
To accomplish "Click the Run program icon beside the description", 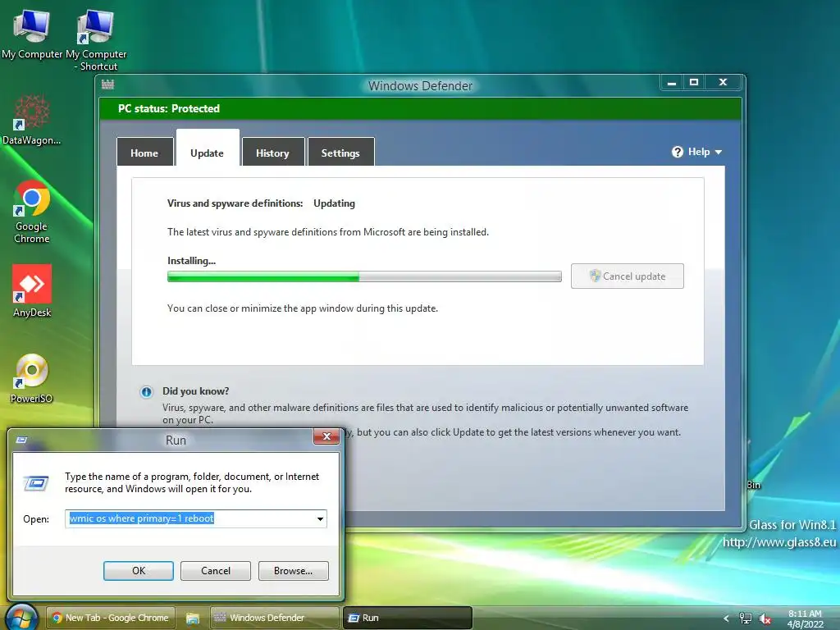I will [x=36, y=483].
